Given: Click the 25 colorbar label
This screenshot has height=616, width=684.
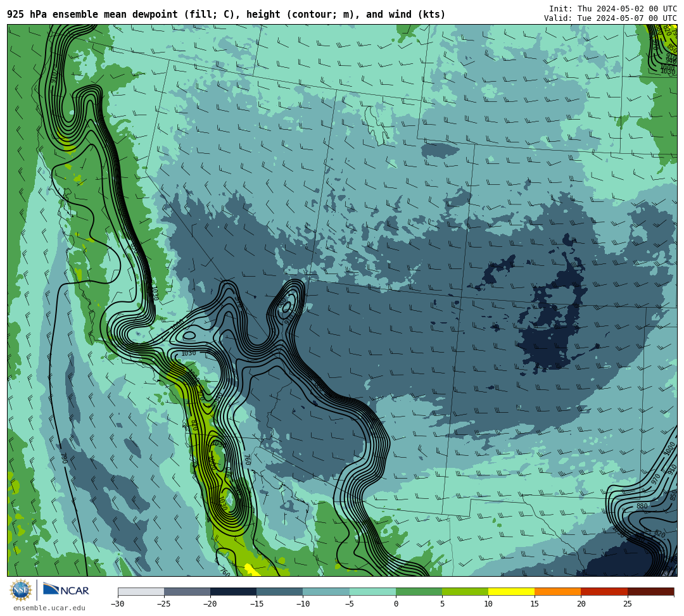Looking at the screenshot, I should [628, 604].
